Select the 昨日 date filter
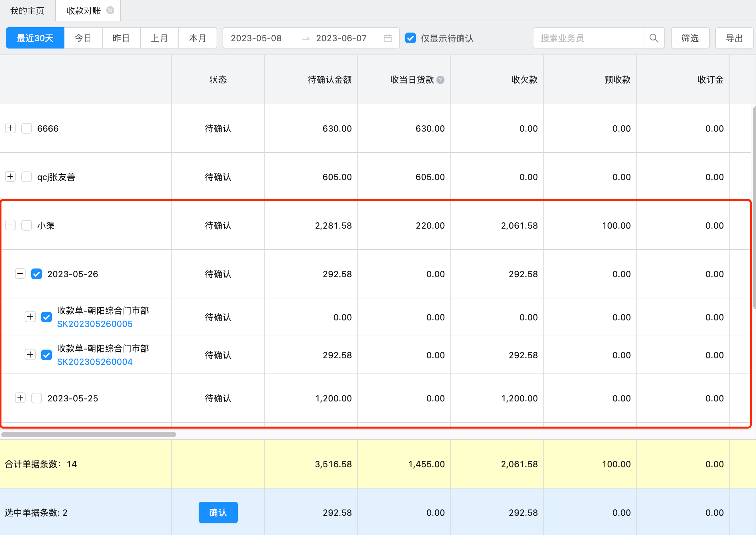Image resolution: width=756 pixels, height=535 pixels. (x=121, y=38)
